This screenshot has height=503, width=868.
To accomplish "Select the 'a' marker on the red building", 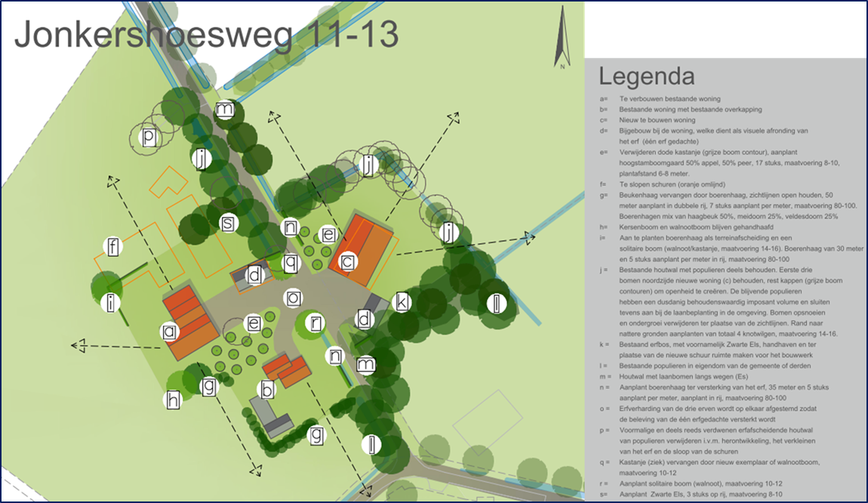I will pos(170,332).
